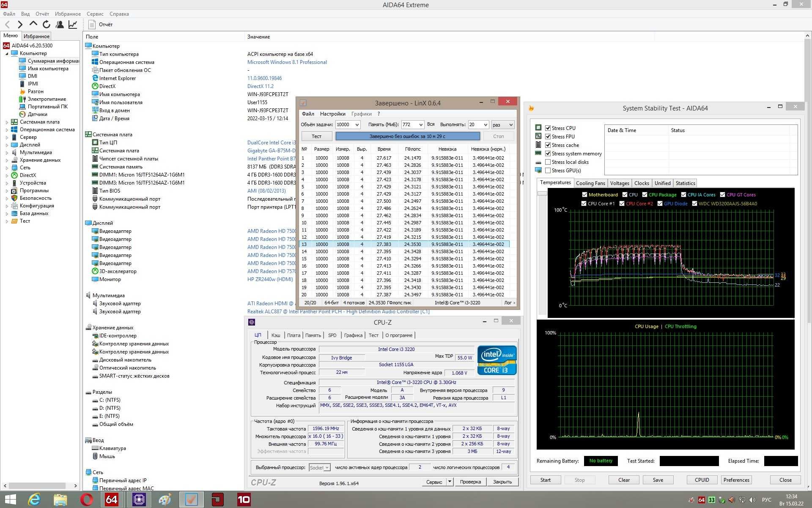812x508 pixels.
Task: Toggle the Motherboard graph checkbox
Action: click(584, 195)
